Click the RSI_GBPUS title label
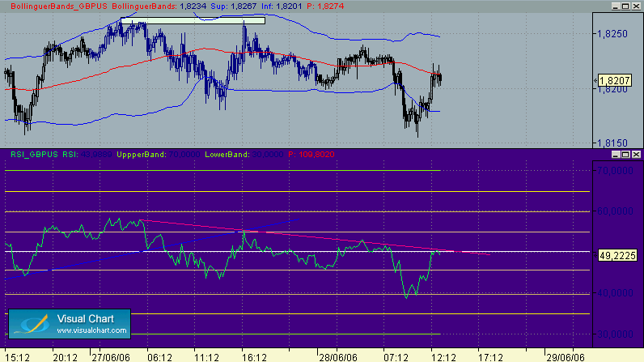Image resolution: width=644 pixels, height=362 pixels. [x=34, y=155]
